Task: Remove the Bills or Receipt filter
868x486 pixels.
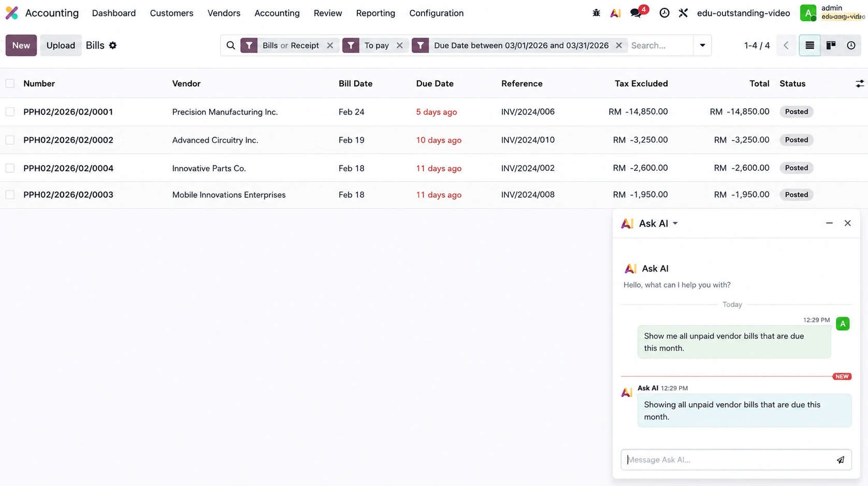Action: [x=330, y=46]
